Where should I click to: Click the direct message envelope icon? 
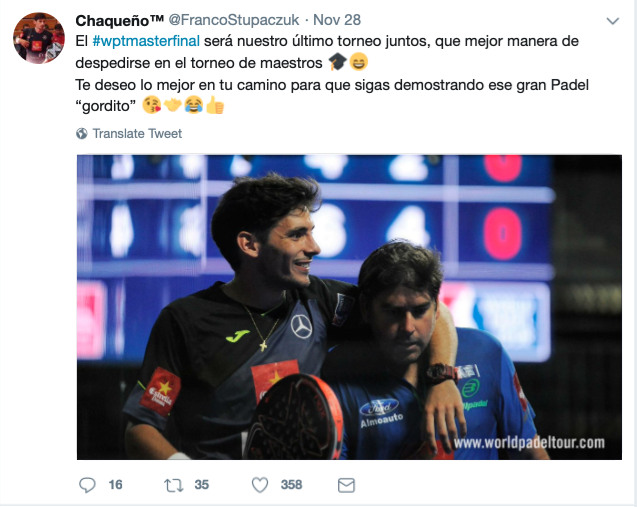(346, 485)
